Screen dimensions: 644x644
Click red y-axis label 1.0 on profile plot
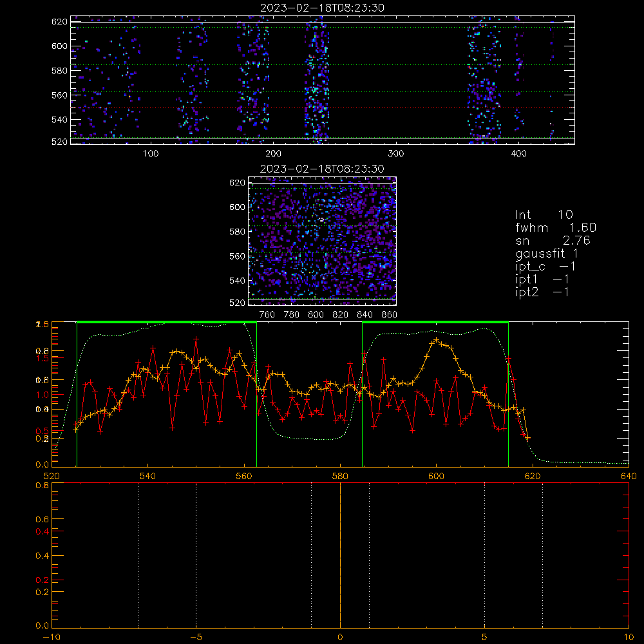(43, 395)
